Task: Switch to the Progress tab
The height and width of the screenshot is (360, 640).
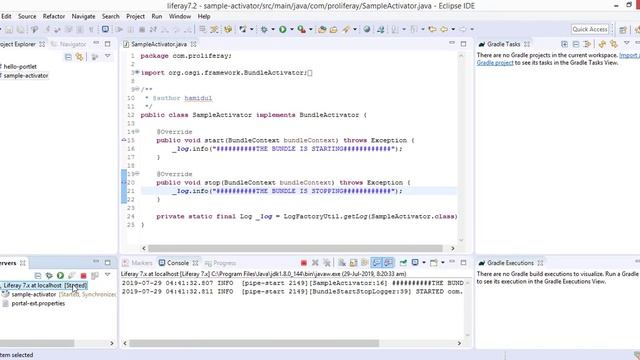Action: 220,263
